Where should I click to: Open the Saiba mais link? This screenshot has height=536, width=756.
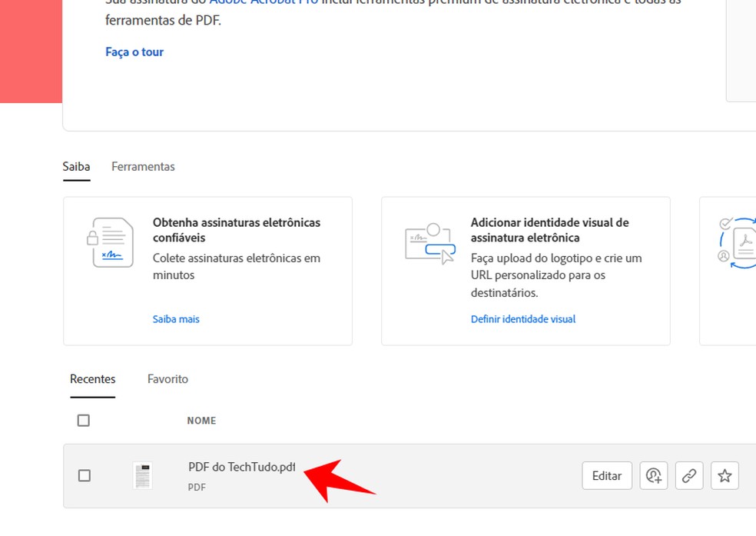click(176, 319)
